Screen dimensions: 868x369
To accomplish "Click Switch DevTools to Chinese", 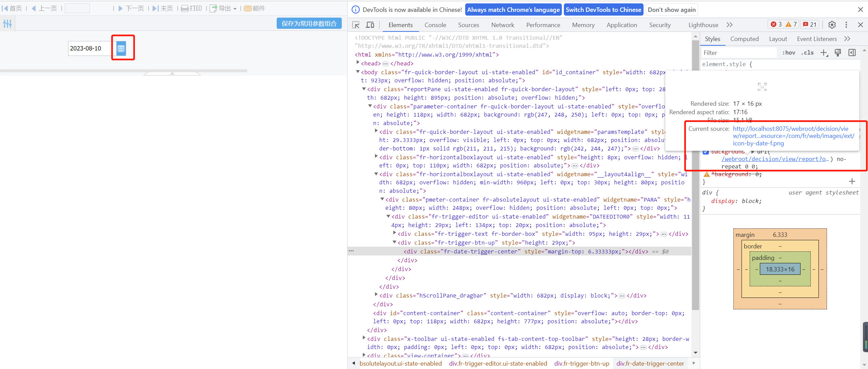I will [x=604, y=10].
